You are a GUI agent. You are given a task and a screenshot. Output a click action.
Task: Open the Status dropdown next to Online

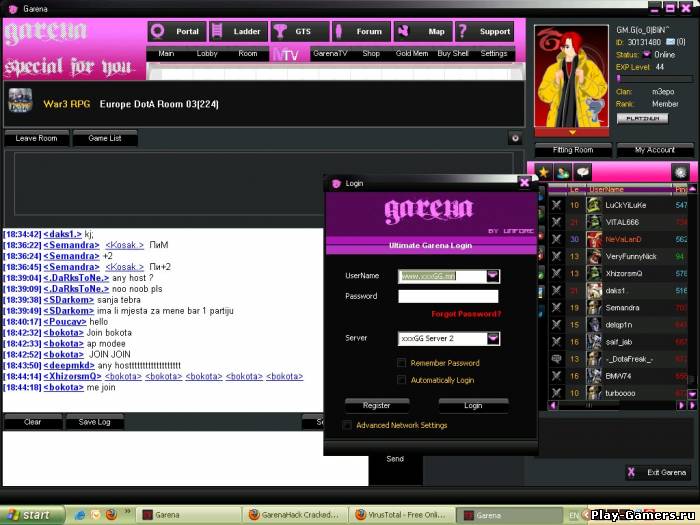(646, 54)
